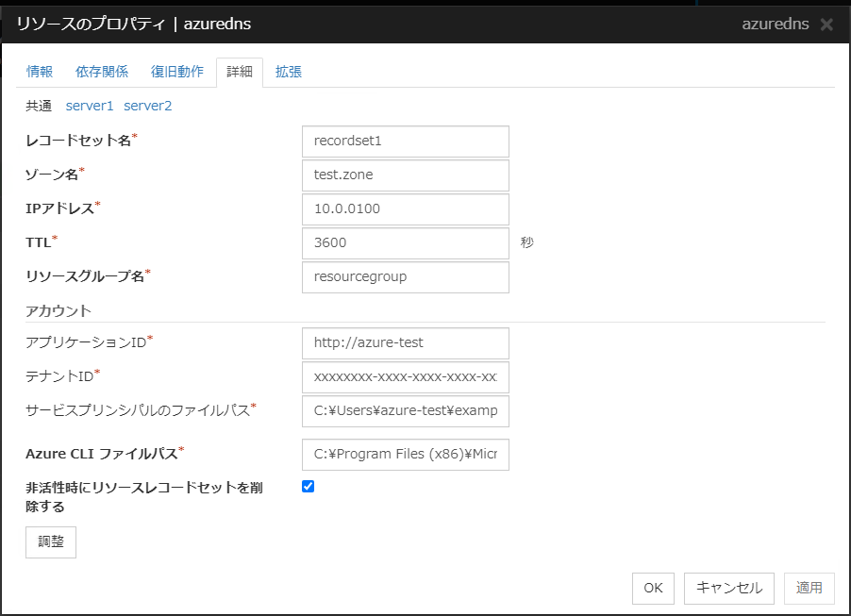Image resolution: width=851 pixels, height=616 pixels.
Task: Stay on the 詳細 tab
Action: tap(237, 71)
